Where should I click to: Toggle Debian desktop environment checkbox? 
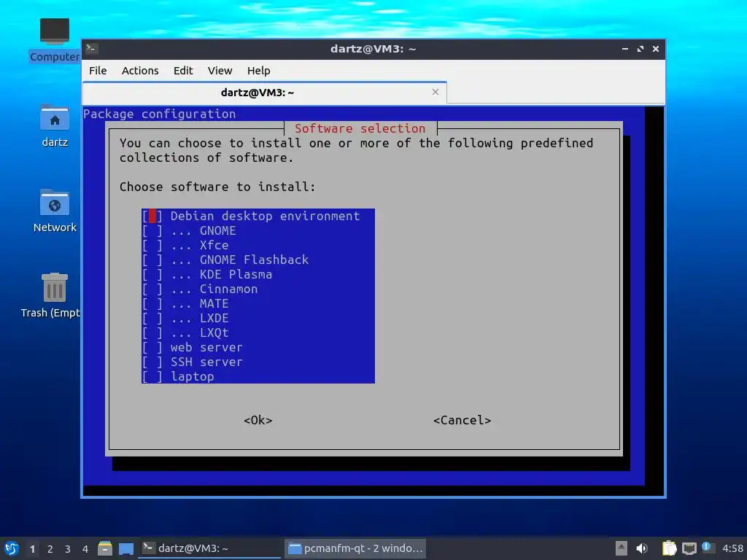click(x=152, y=216)
